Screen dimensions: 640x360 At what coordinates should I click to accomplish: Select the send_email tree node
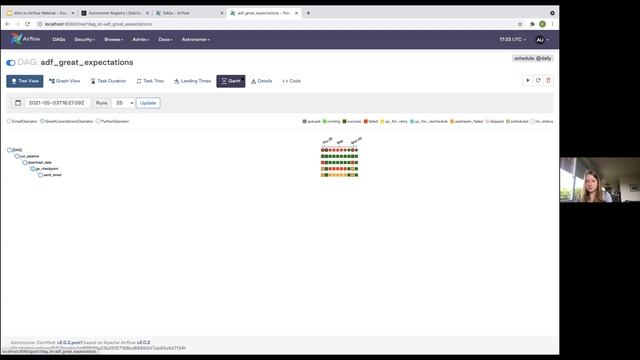40,175
